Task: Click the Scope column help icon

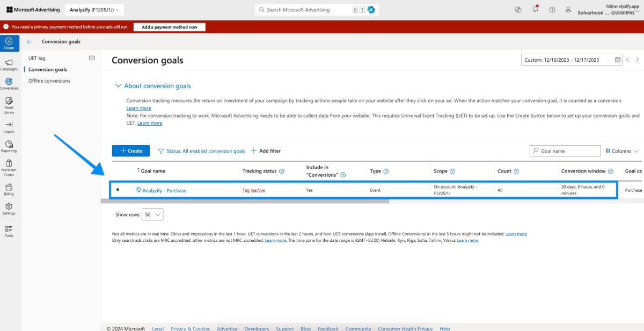Action: [452, 171]
